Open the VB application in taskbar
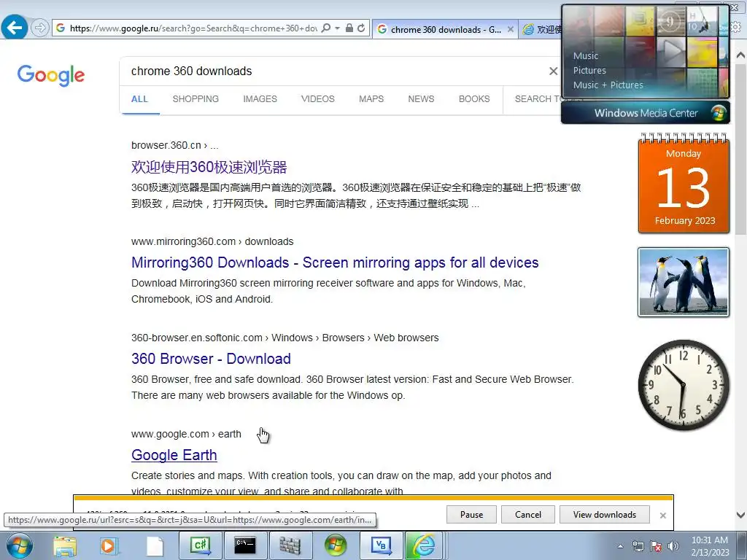The image size is (747, 560). click(381, 545)
